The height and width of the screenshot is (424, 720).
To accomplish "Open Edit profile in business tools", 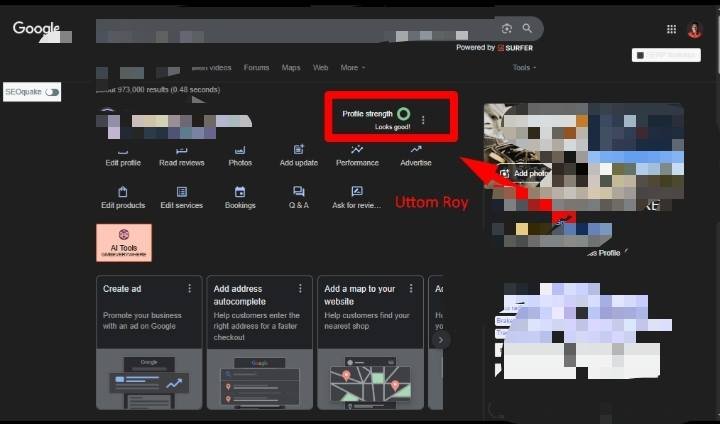I will coord(122,154).
